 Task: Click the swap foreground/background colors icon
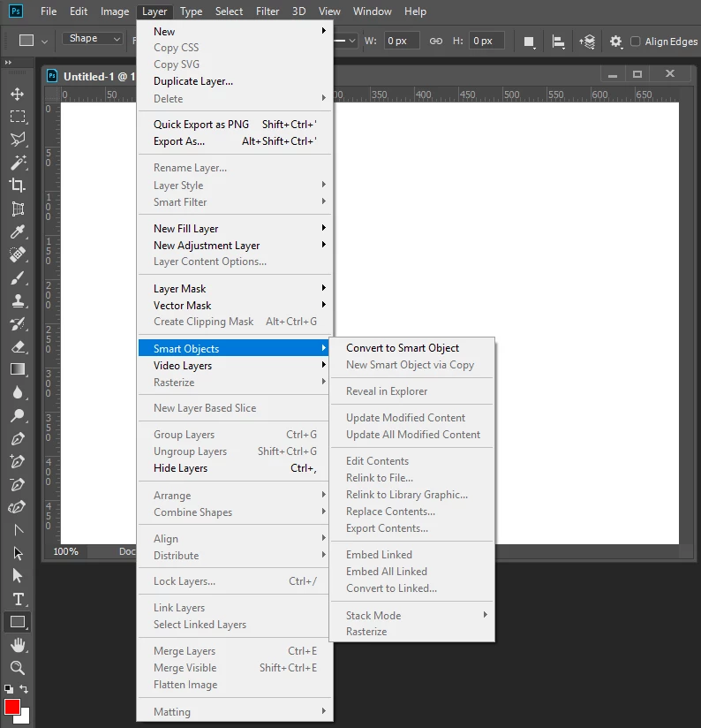tap(24, 689)
